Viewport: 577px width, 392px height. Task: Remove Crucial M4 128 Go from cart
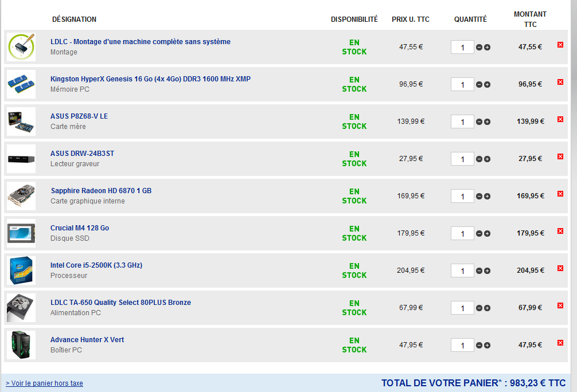[560, 231]
